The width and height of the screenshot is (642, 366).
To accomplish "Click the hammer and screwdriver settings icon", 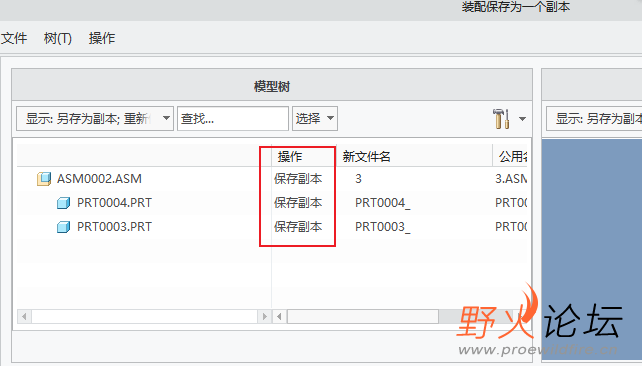I will [501, 119].
